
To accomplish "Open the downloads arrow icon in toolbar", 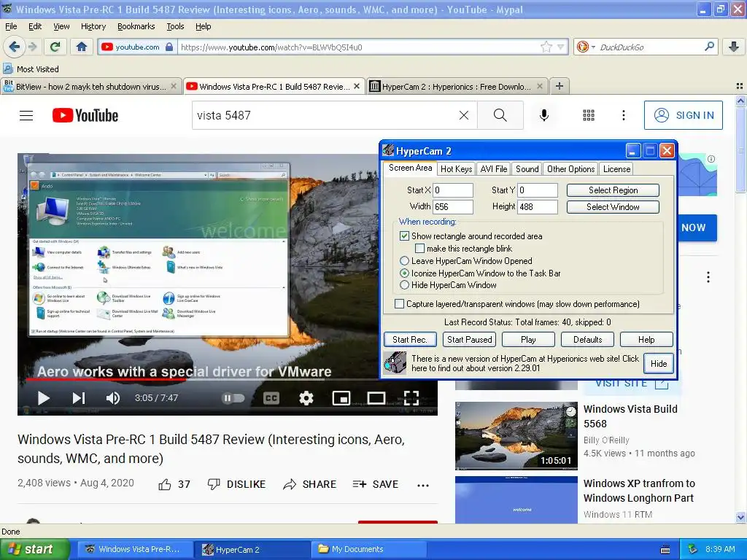I will click(x=734, y=47).
